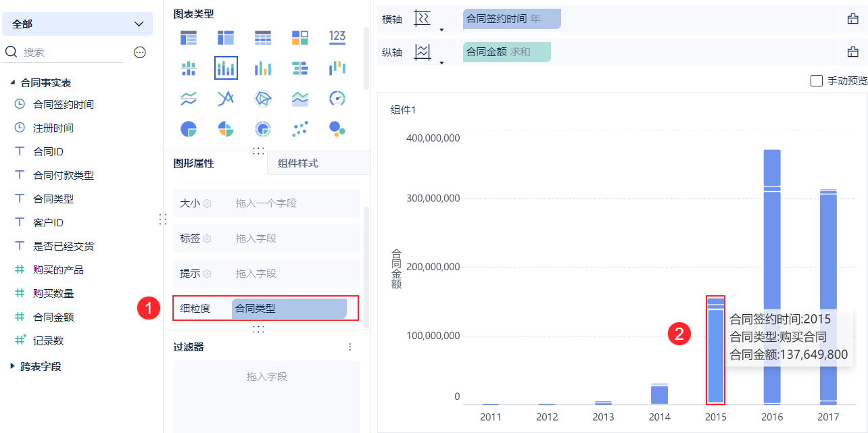Click the 2016 bar in the chart
868x433 pixels.
[772, 277]
